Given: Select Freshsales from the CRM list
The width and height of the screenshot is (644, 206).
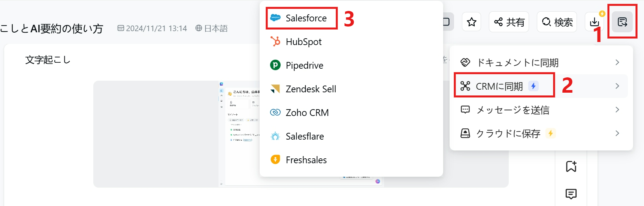Looking at the screenshot, I should [351, 160].
